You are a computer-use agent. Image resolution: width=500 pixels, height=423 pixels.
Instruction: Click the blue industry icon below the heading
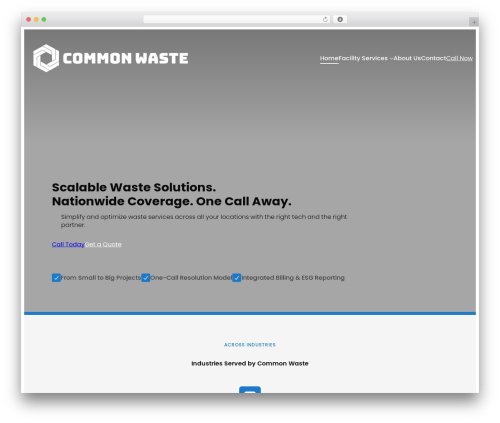point(250,390)
